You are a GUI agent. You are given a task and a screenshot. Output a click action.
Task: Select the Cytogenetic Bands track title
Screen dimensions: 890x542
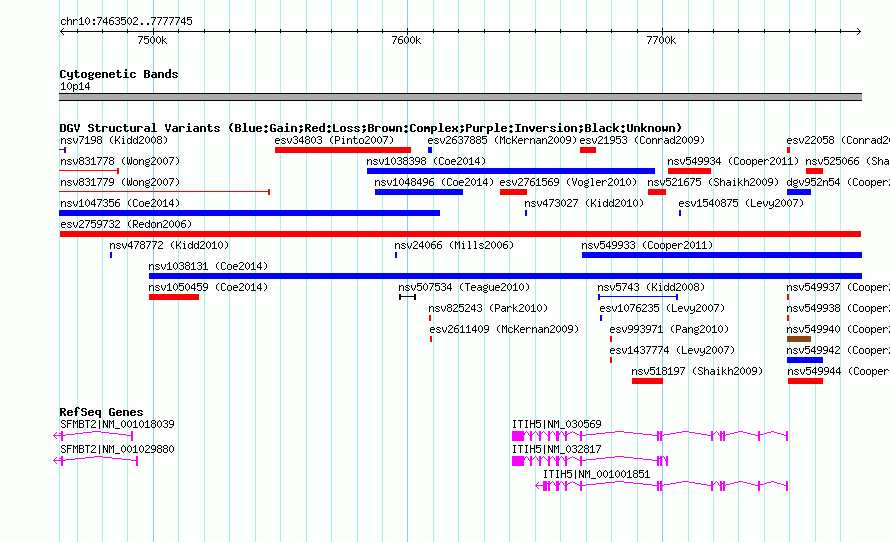pos(119,74)
